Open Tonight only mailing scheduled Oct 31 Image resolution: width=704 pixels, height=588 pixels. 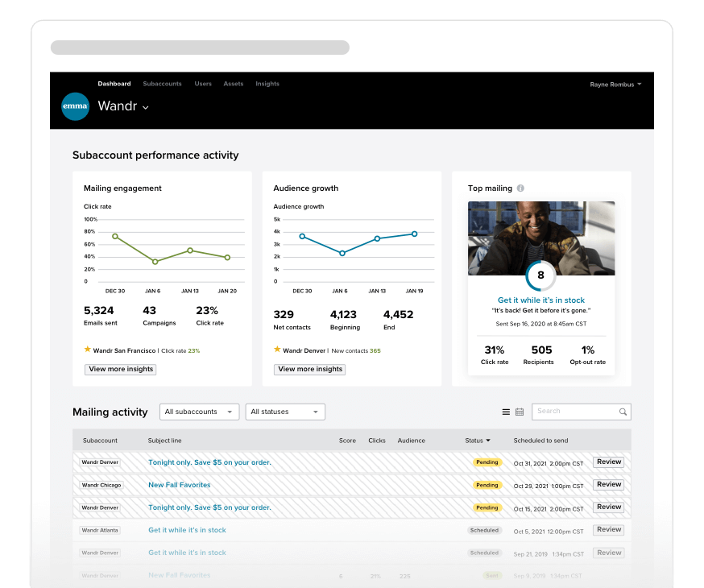[209, 462]
